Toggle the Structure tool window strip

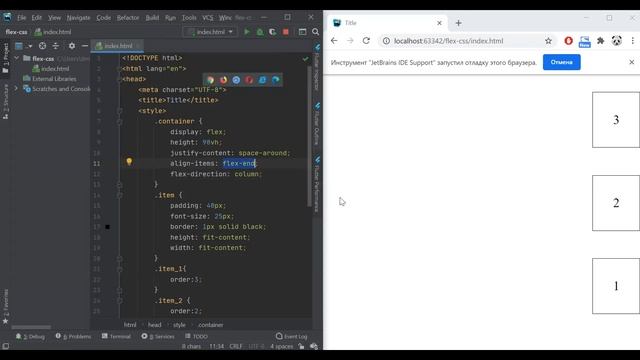pyautogui.click(x=5, y=102)
